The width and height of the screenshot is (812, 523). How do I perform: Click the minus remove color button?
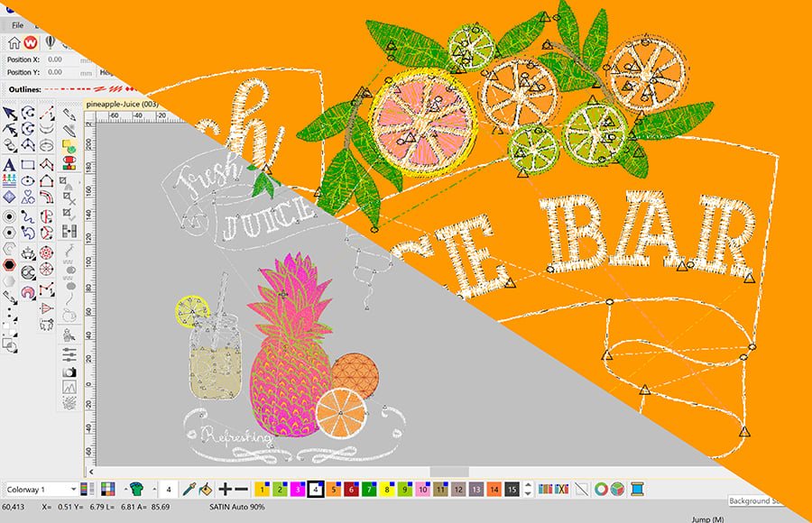[x=241, y=489]
